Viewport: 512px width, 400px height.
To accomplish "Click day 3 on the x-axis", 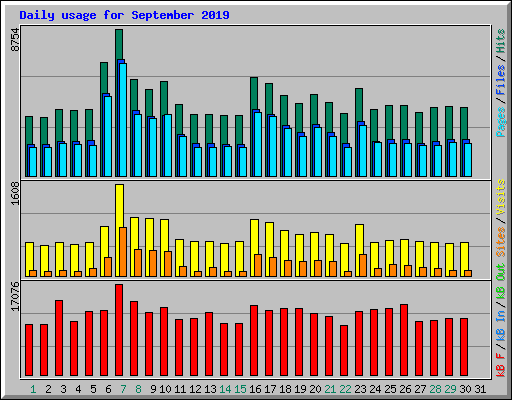I will 63,389.
